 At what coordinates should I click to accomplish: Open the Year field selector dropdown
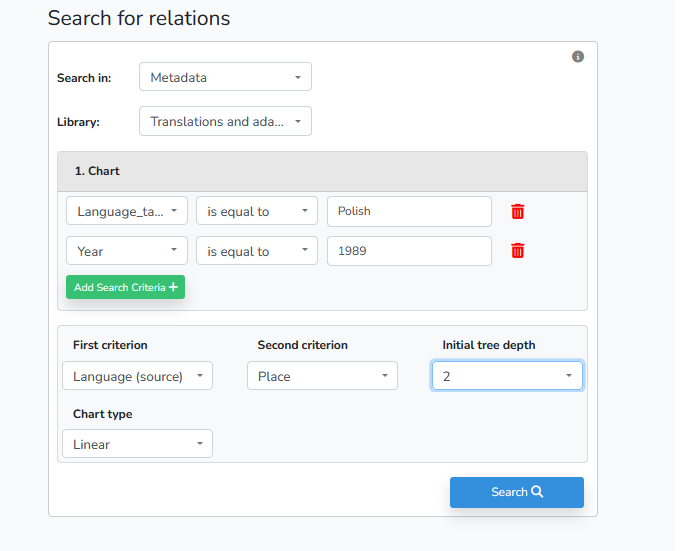point(127,251)
